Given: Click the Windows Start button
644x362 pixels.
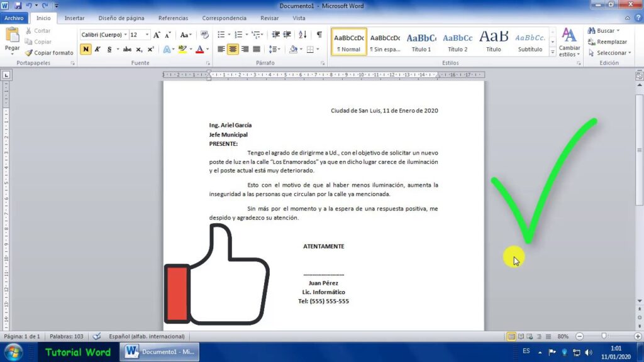Looking at the screenshot, I should point(14,352).
